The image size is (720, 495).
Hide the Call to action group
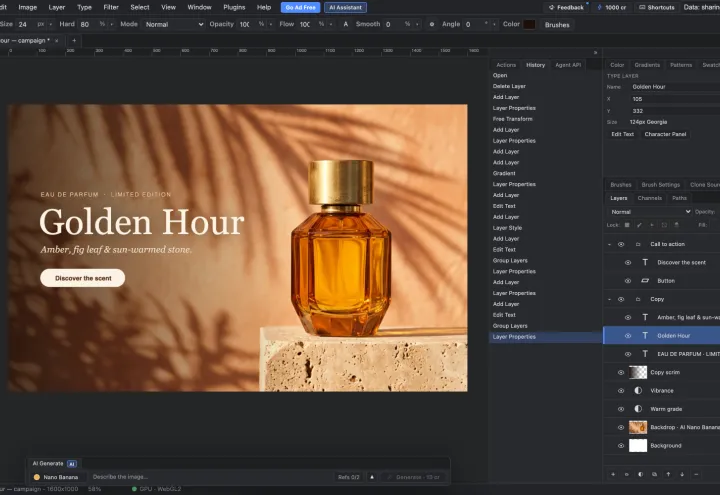click(x=621, y=244)
